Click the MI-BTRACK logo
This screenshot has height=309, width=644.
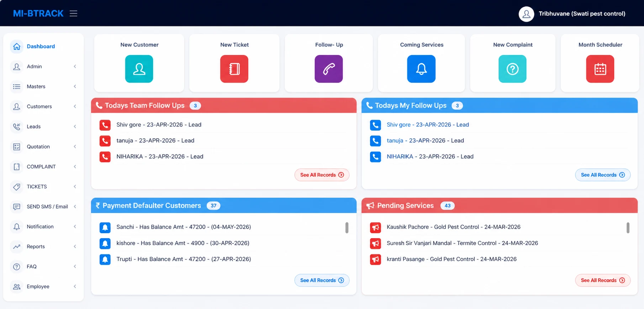(38, 14)
